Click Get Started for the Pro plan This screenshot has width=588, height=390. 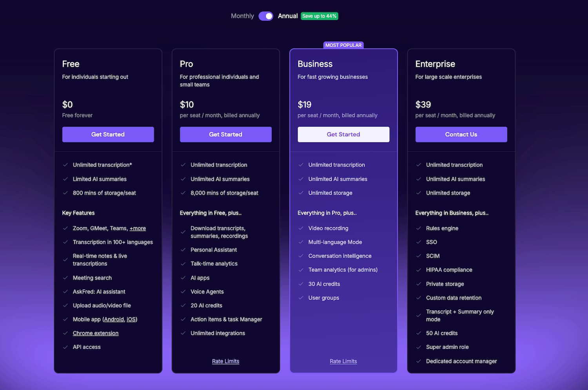225,134
